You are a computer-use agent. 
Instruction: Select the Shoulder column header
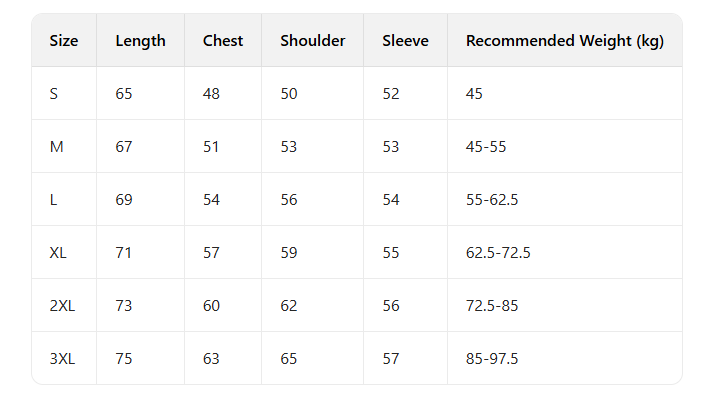coord(312,41)
